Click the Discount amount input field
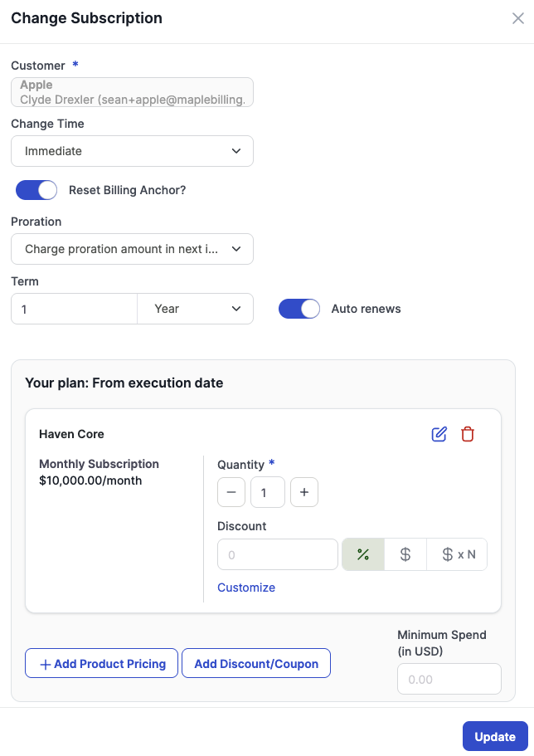Screen dimensions: 534x756 (x=278, y=555)
